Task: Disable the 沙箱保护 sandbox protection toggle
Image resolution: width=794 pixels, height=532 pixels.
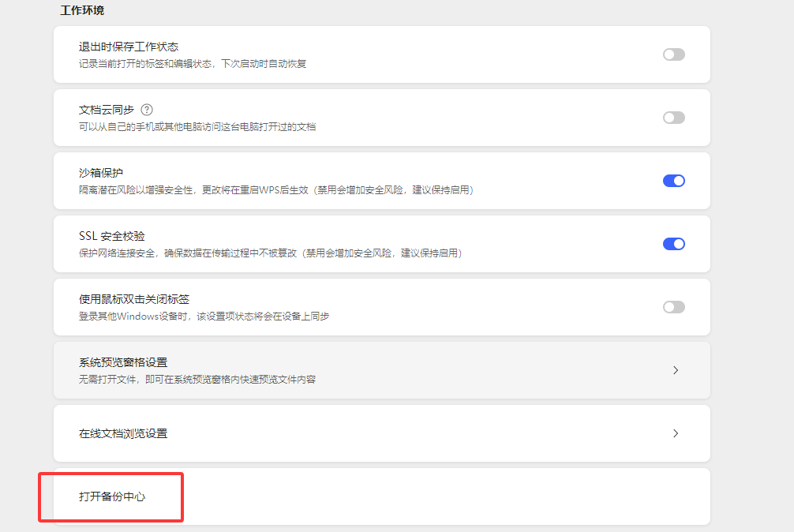Action: coord(673,180)
